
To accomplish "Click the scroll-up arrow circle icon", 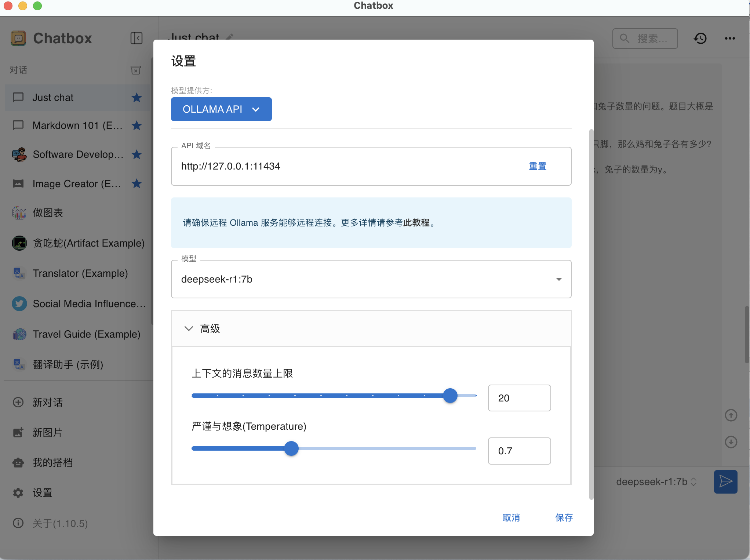I will [731, 415].
